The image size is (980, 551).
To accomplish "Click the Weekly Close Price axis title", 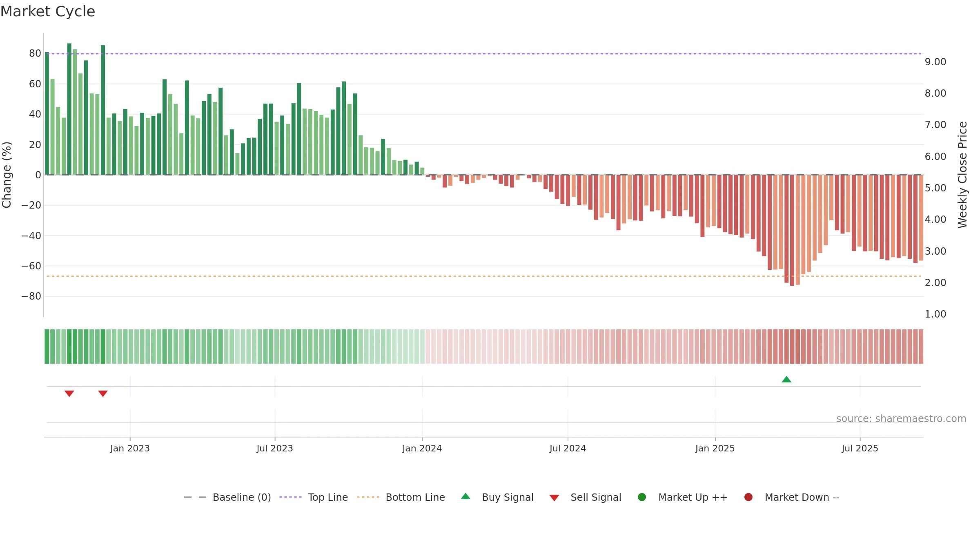I will (962, 175).
